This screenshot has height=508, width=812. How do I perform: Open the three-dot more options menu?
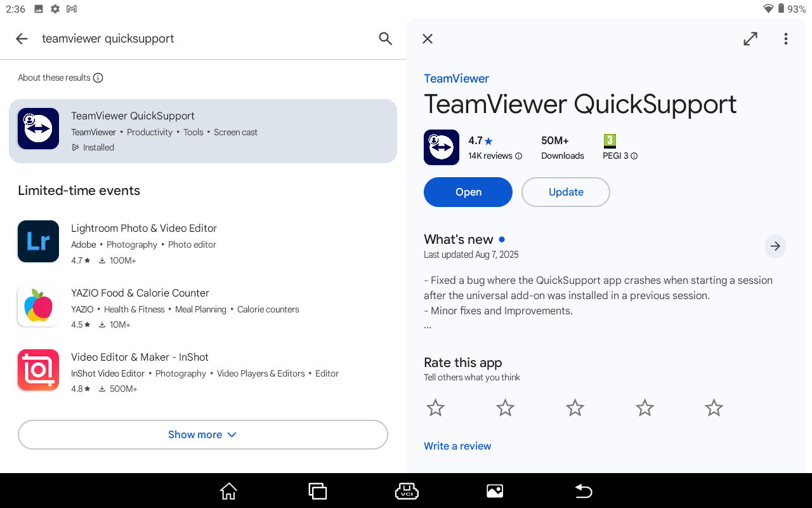pyautogui.click(x=785, y=39)
